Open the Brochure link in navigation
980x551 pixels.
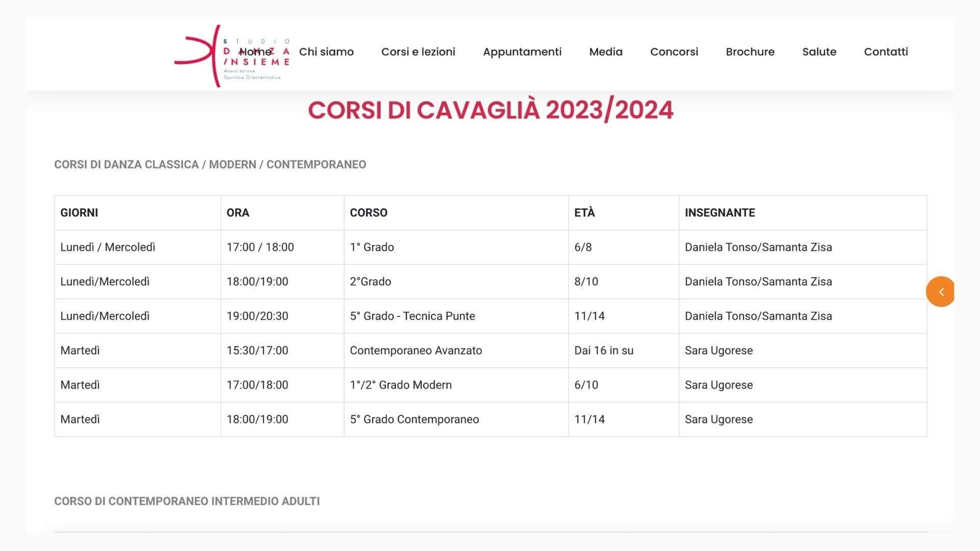pyautogui.click(x=750, y=52)
